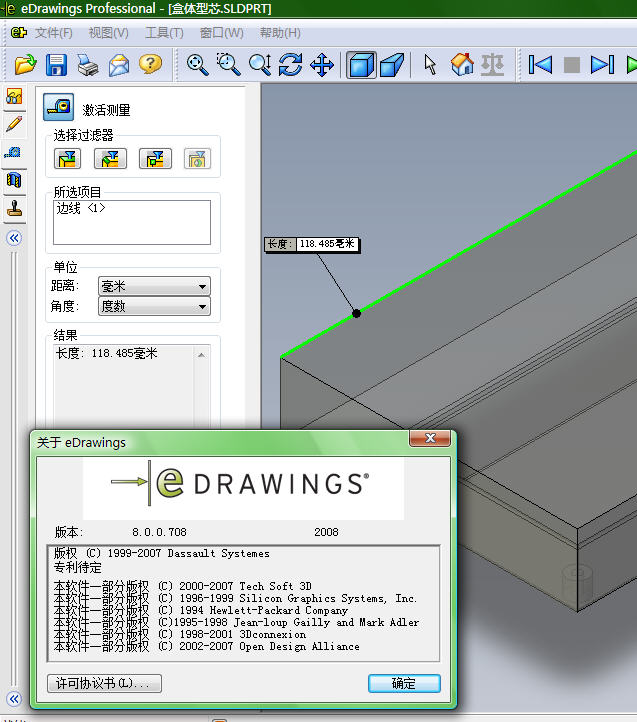Click the 长度 118.485毫米 callout in viewport
The image size is (637, 722).
tap(312, 244)
